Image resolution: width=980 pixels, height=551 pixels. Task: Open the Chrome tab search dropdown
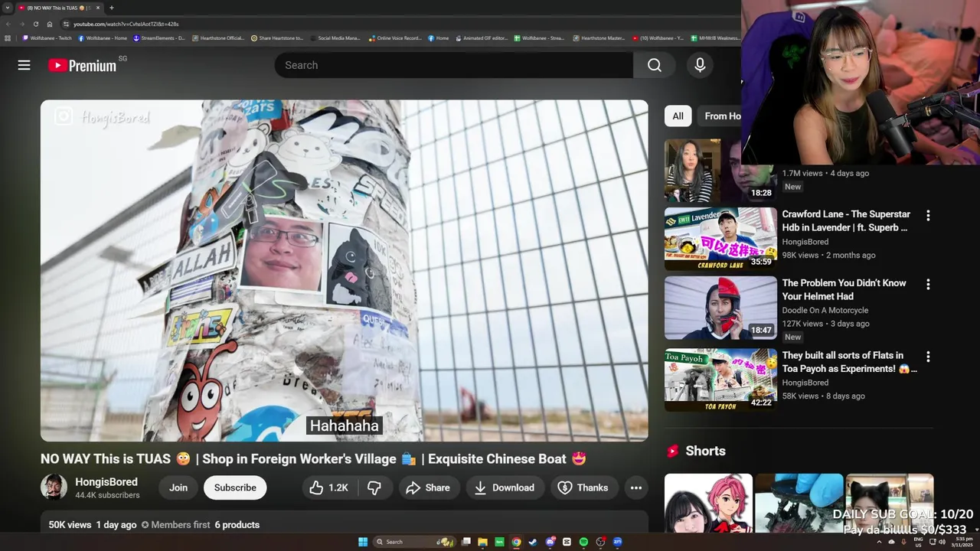point(8,8)
